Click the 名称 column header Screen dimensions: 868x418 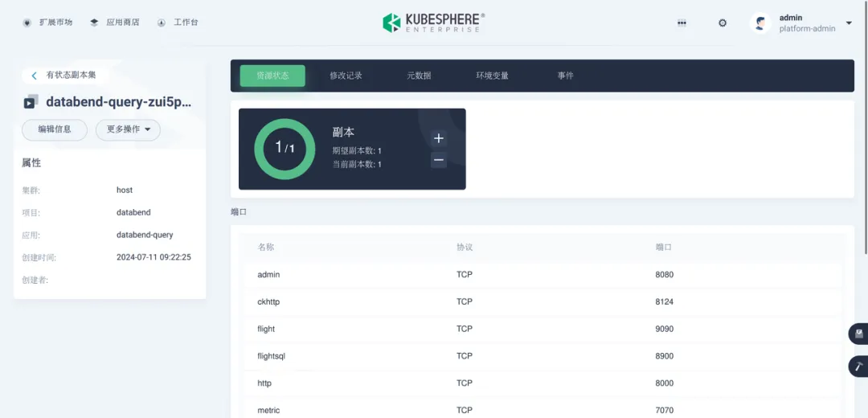point(266,247)
